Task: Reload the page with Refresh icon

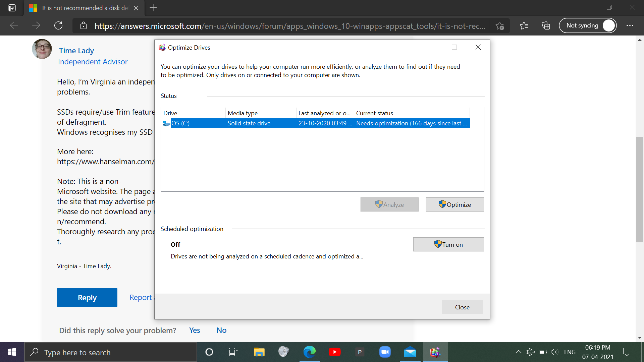Action: (58, 25)
